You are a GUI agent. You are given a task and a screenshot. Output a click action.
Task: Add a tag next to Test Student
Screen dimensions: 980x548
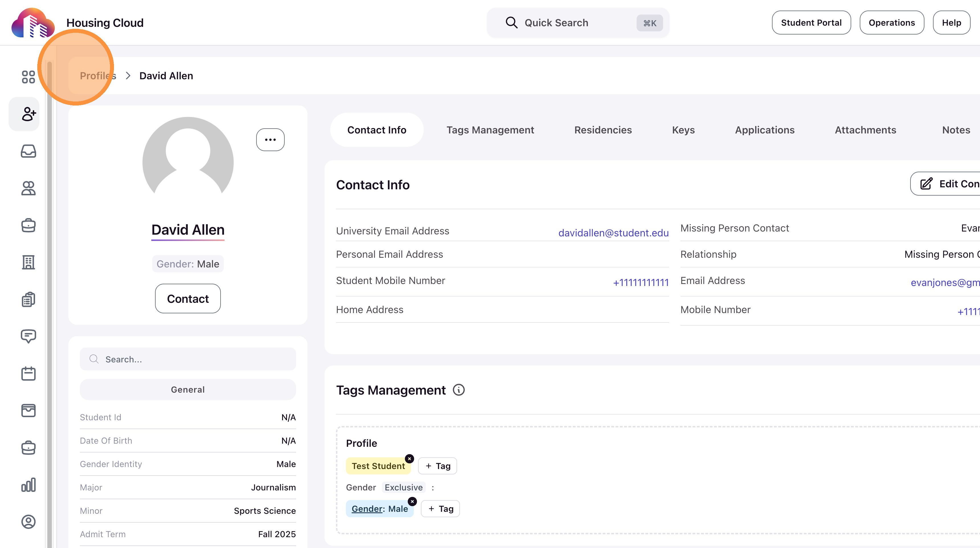click(437, 466)
